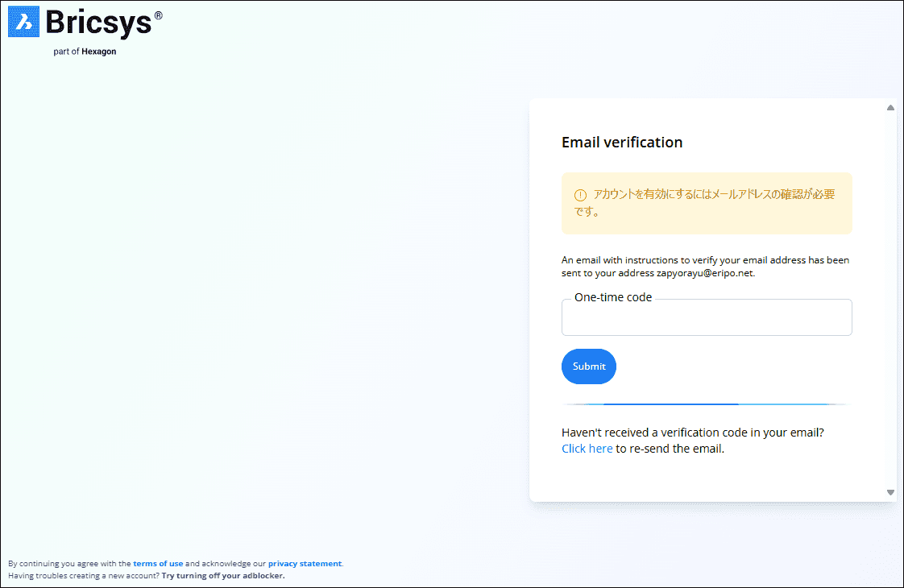Open the terms of use link
Viewport: 904px width, 588px height.
tap(158, 564)
